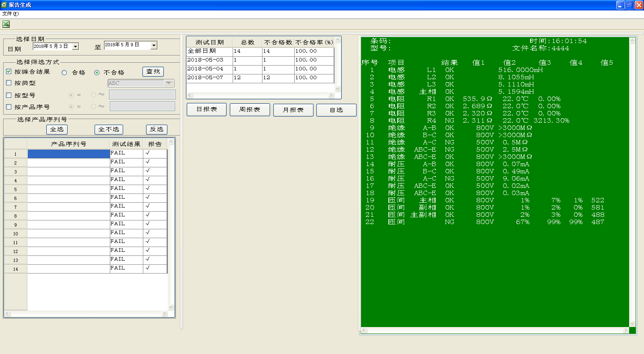The image size is (644, 354).
Task: Expand the ABC type combo box
Action: coord(169,83)
